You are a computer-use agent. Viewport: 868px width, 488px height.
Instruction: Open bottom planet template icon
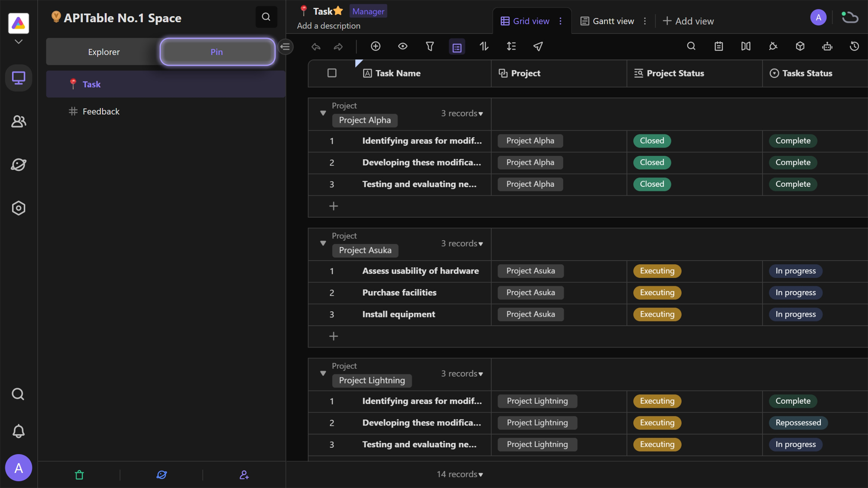[x=162, y=475]
